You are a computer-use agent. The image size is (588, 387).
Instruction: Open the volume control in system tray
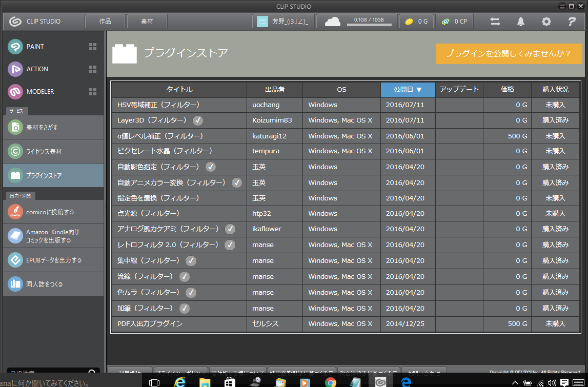(x=552, y=383)
